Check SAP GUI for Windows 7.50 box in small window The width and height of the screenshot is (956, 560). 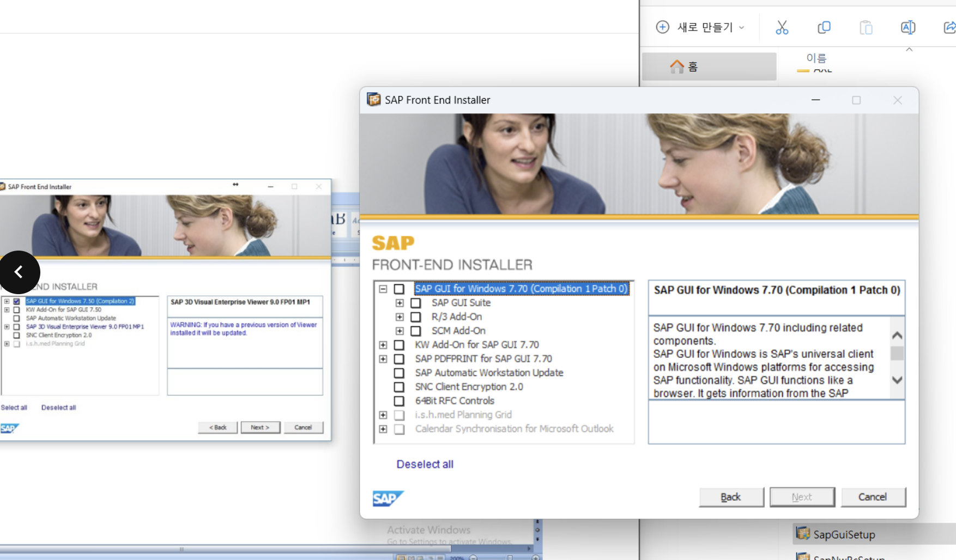click(16, 301)
